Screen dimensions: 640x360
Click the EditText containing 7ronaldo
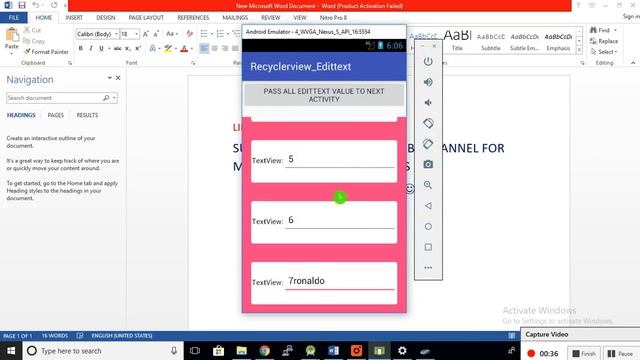(340, 282)
